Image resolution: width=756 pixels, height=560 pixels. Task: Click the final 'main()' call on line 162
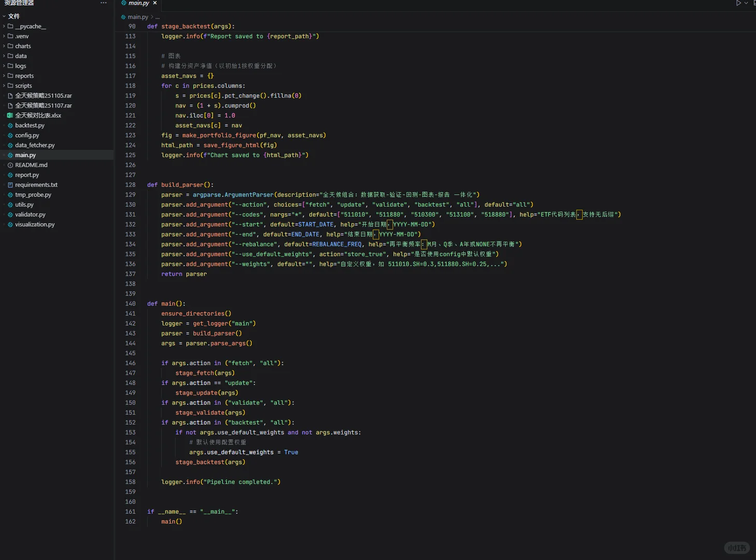(172, 522)
